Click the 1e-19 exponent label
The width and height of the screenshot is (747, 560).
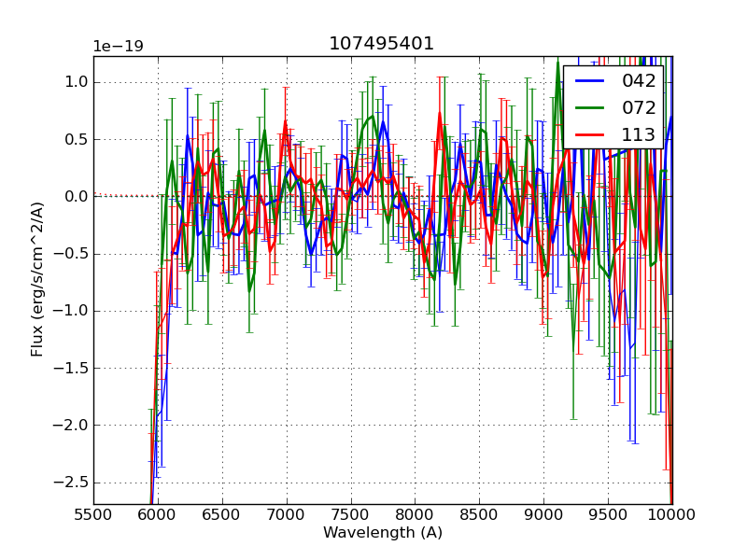[118, 47]
